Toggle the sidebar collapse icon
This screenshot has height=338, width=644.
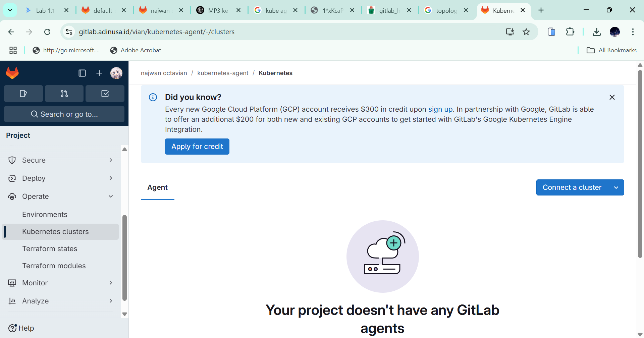tap(82, 73)
